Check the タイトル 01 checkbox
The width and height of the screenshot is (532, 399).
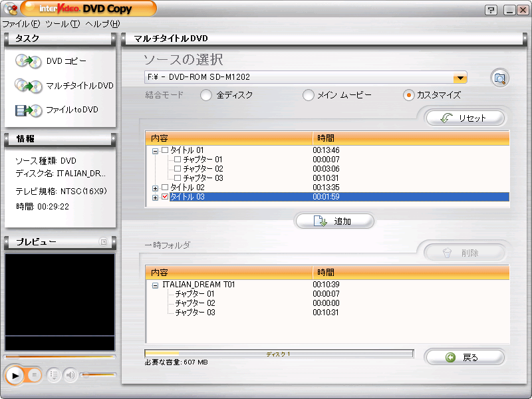pyautogui.click(x=165, y=150)
